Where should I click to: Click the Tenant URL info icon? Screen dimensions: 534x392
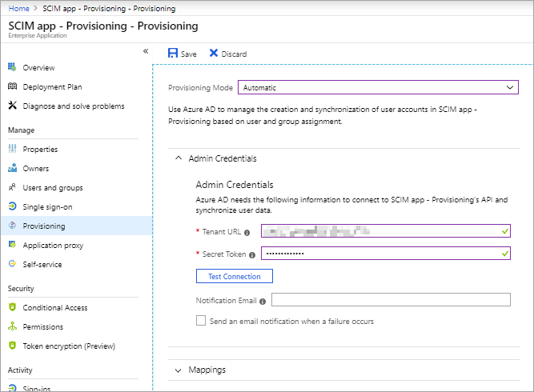coord(247,233)
